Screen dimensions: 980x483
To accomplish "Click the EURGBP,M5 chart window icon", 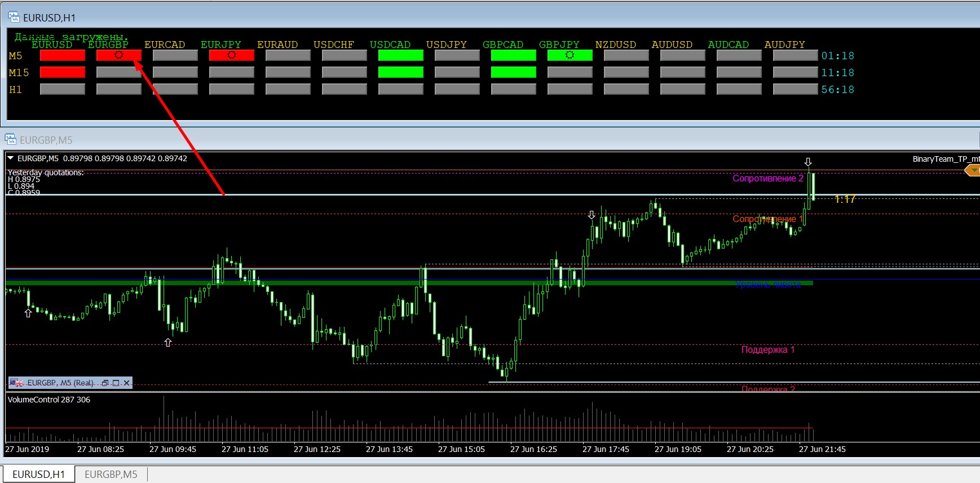I will click(x=11, y=139).
